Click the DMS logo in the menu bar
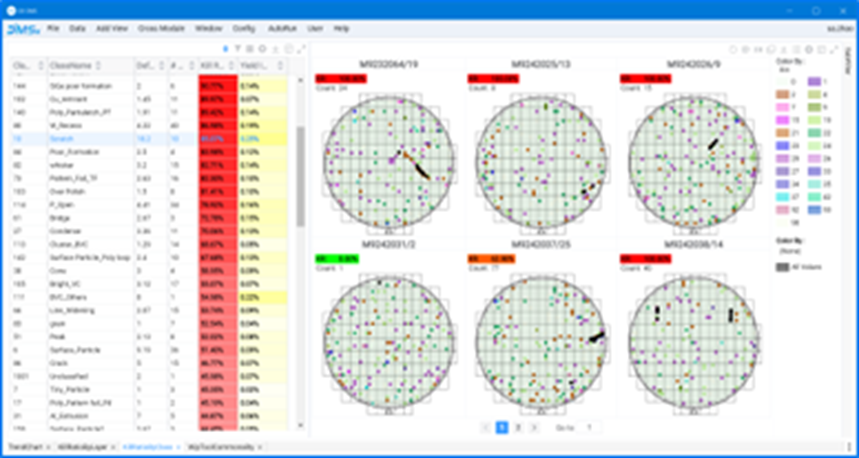859x458 pixels. pyautogui.click(x=20, y=30)
